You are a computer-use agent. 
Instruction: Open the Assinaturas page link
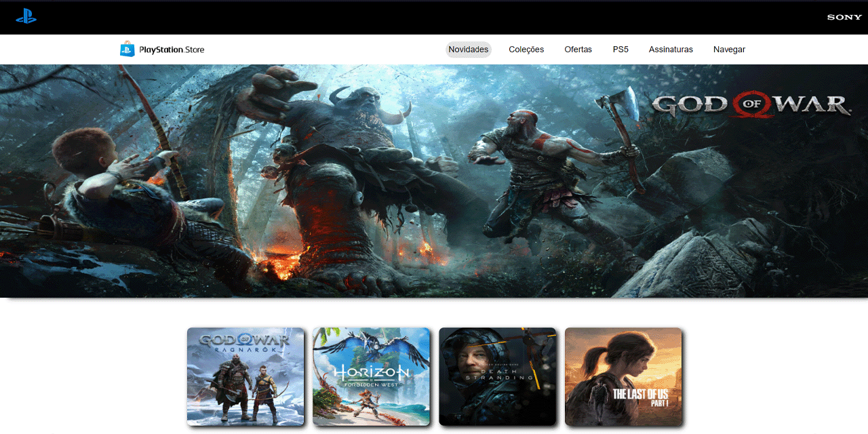pos(671,49)
